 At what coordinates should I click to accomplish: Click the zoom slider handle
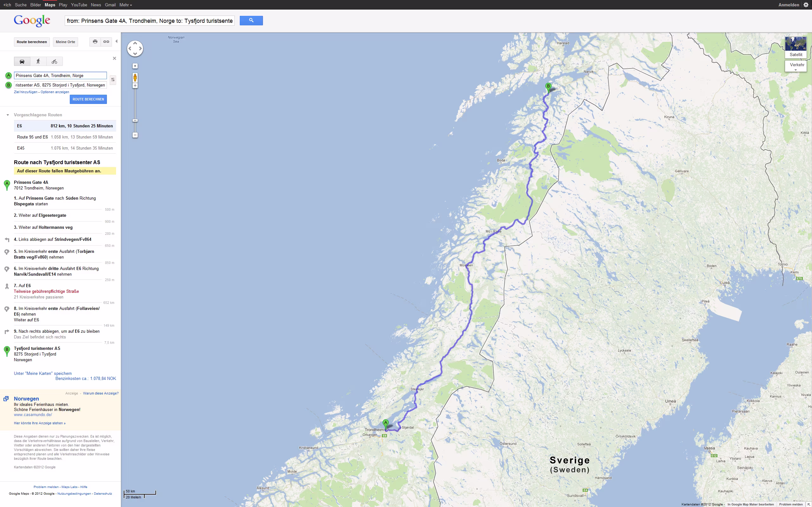pos(135,120)
